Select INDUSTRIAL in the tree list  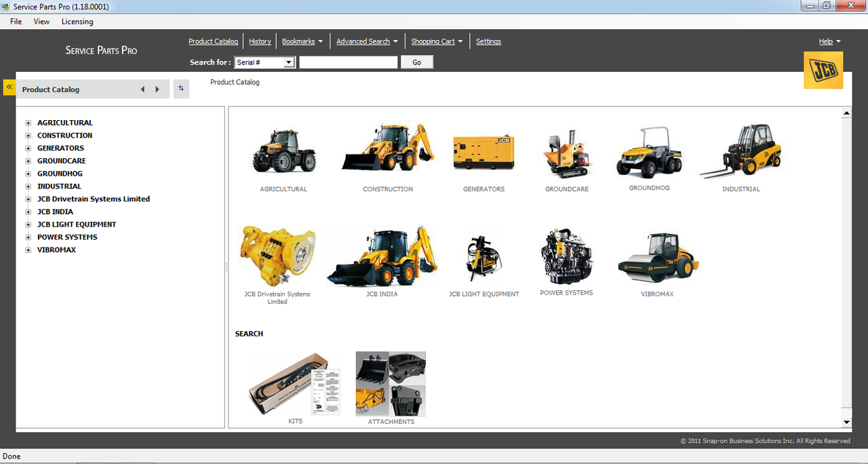click(59, 187)
